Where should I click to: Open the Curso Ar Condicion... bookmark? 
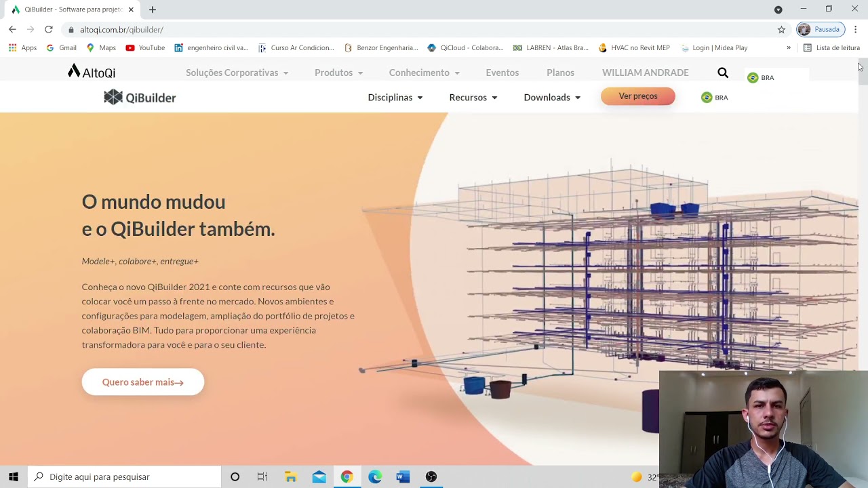296,47
